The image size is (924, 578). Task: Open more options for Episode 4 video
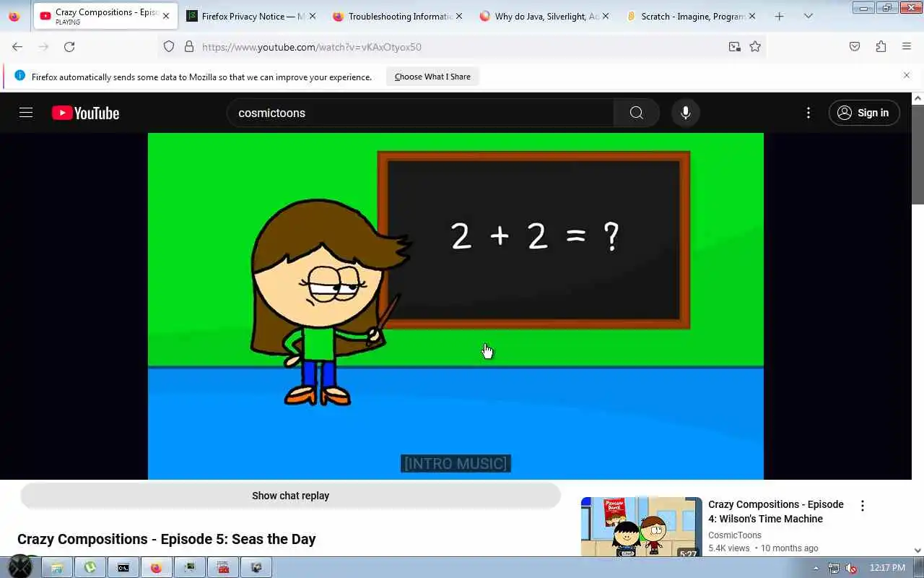862,506
